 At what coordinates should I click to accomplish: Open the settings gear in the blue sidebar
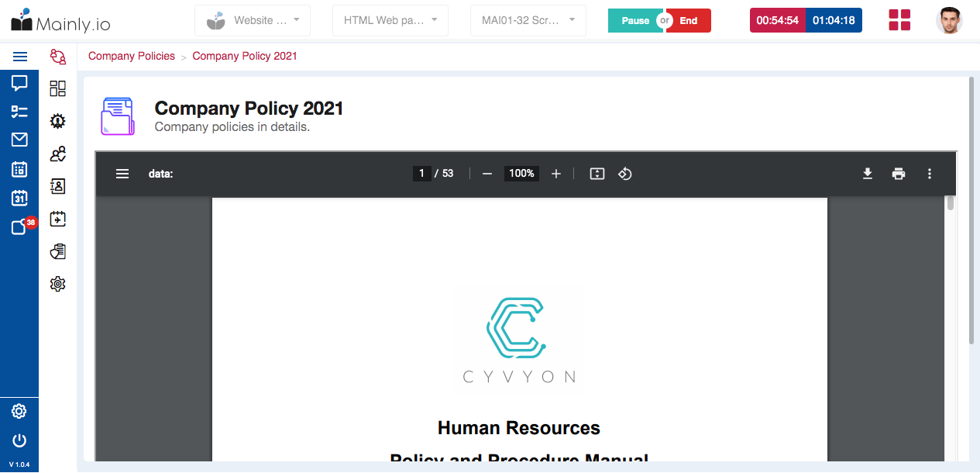(19, 412)
